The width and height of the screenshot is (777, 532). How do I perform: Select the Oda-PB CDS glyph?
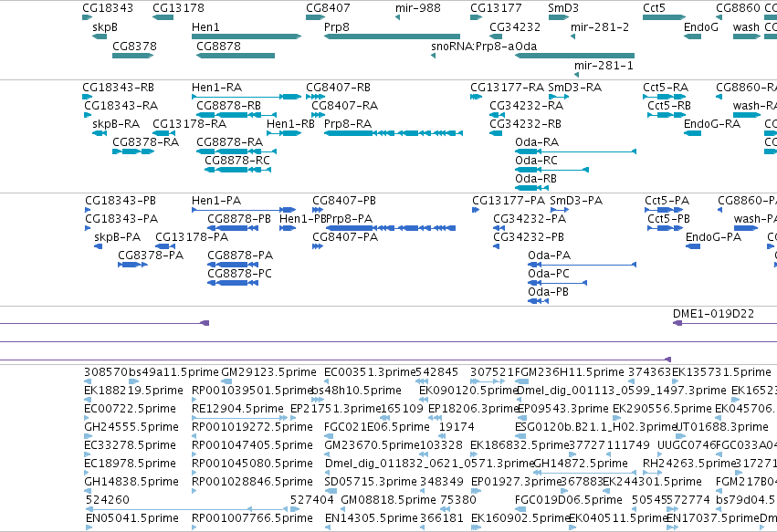tap(538, 302)
